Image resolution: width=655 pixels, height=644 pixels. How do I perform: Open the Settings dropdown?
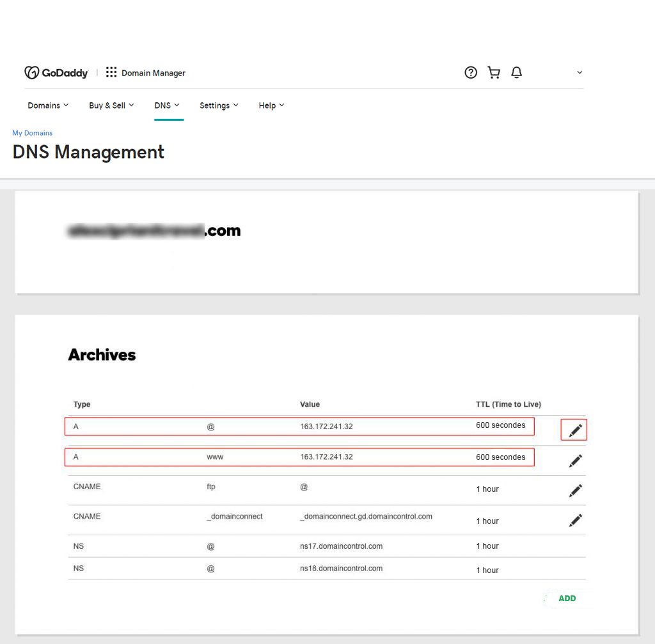coord(219,106)
